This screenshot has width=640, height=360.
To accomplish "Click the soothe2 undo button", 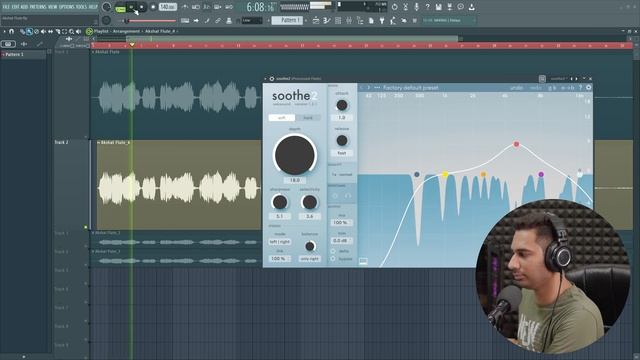I will pyautogui.click(x=516, y=88).
